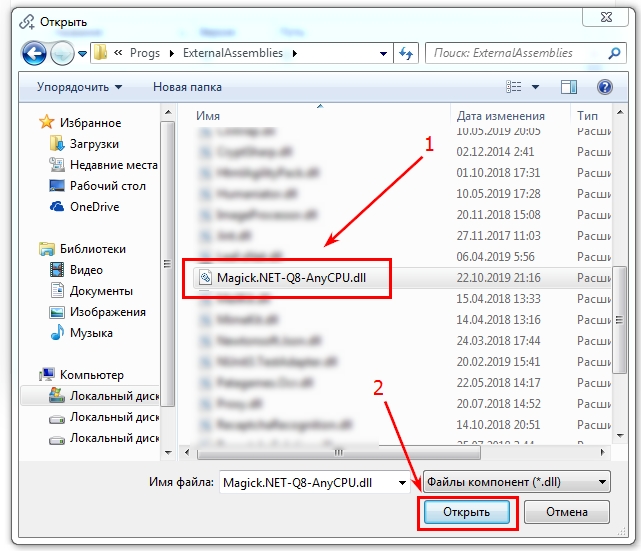Expand arrow after ExternalAssemblies breadcrumb

[x=295, y=54]
